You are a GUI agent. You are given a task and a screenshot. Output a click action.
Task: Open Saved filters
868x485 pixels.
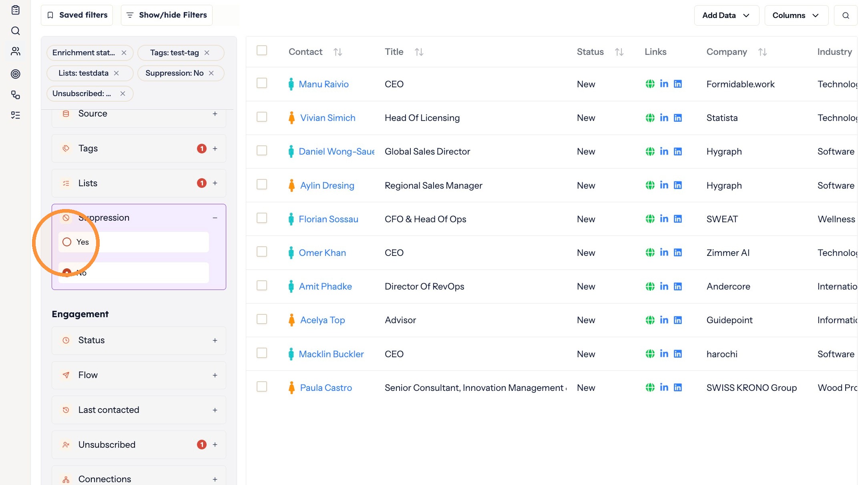click(x=77, y=15)
